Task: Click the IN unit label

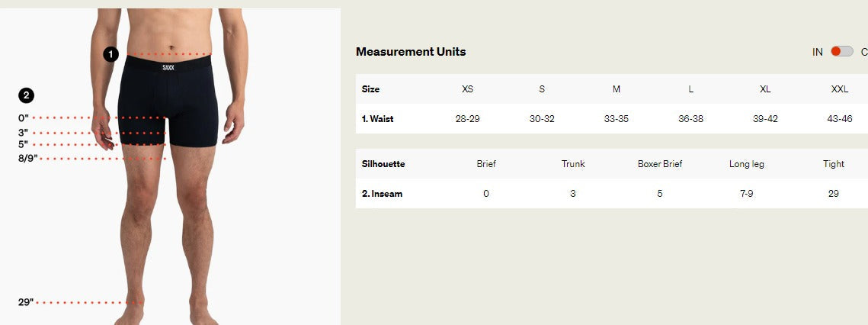Action: click(x=818, y=52)
